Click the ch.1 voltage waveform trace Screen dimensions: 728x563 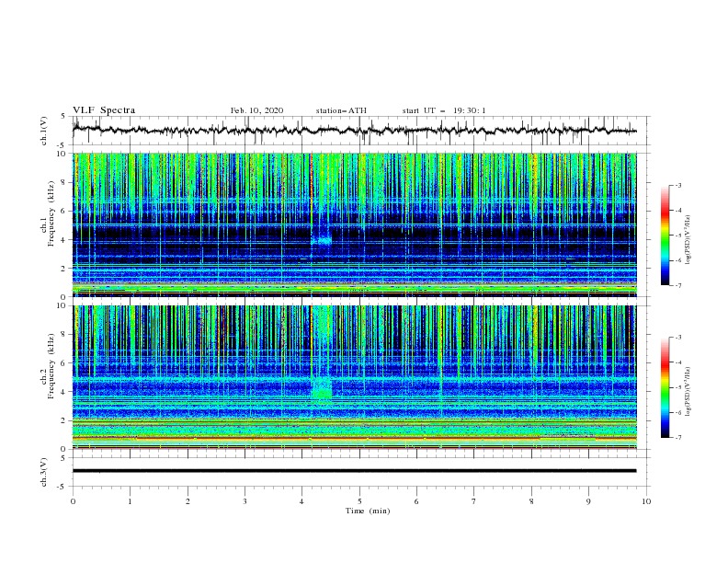point(354,130)
